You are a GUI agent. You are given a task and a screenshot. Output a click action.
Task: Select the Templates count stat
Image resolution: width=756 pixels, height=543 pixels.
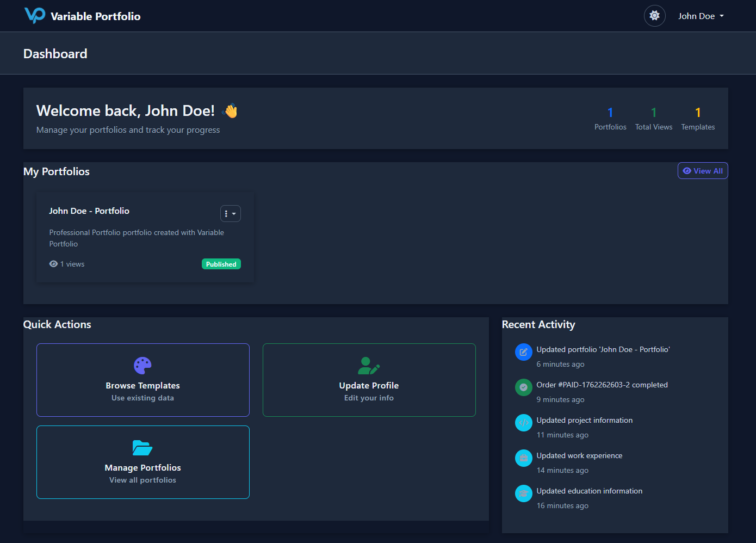click(x=698, y=119)
